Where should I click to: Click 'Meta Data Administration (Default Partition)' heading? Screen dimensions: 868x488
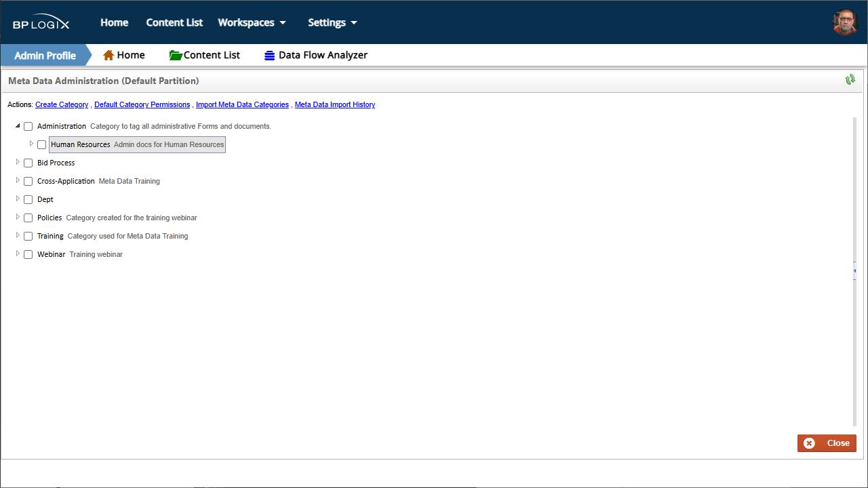point(104,81)
